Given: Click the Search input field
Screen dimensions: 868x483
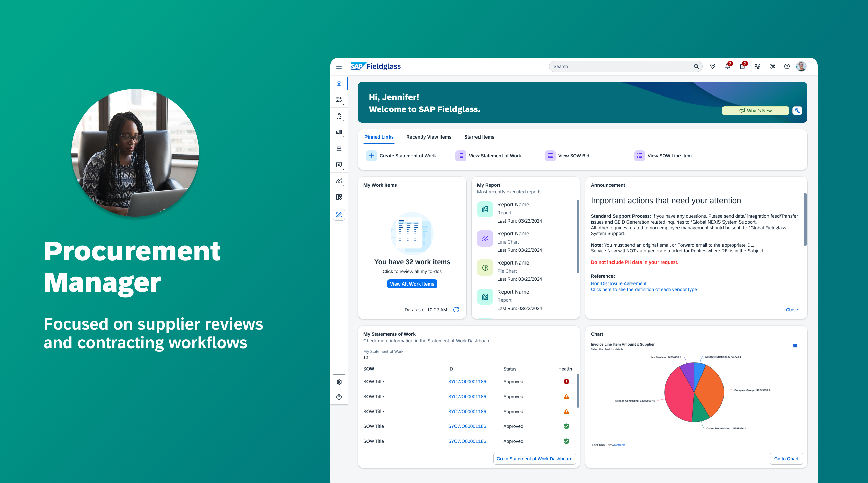Looking at the screenshot, I should coord(621,66).
